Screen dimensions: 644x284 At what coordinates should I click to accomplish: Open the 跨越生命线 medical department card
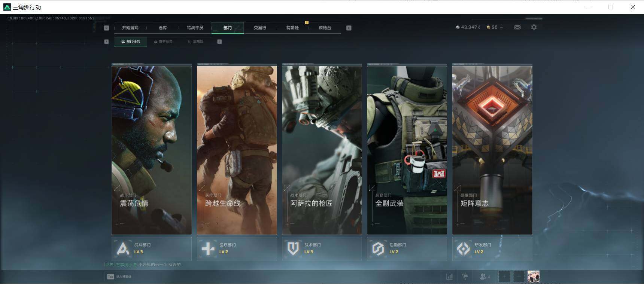pos(237,150)
